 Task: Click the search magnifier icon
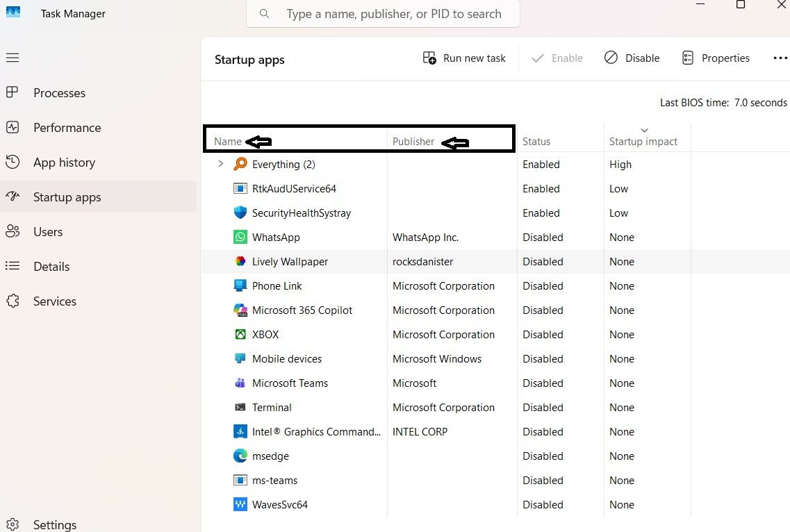click(x=264, y=14)
